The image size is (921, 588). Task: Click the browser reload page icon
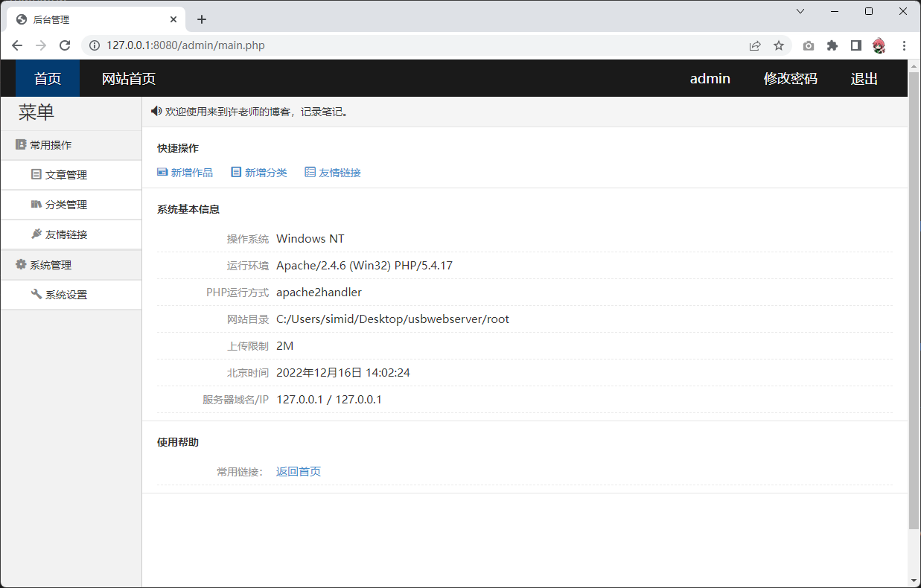click(65, 45)
